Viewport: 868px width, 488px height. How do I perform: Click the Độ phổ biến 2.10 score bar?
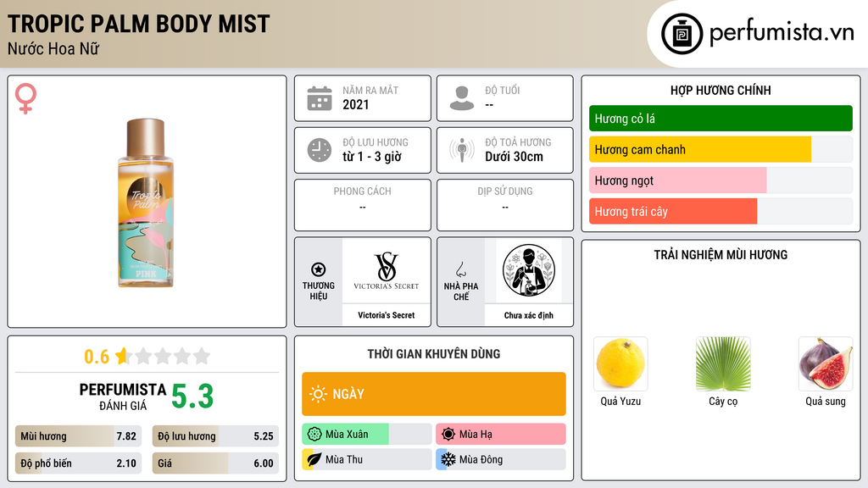[x=78, y=463]
